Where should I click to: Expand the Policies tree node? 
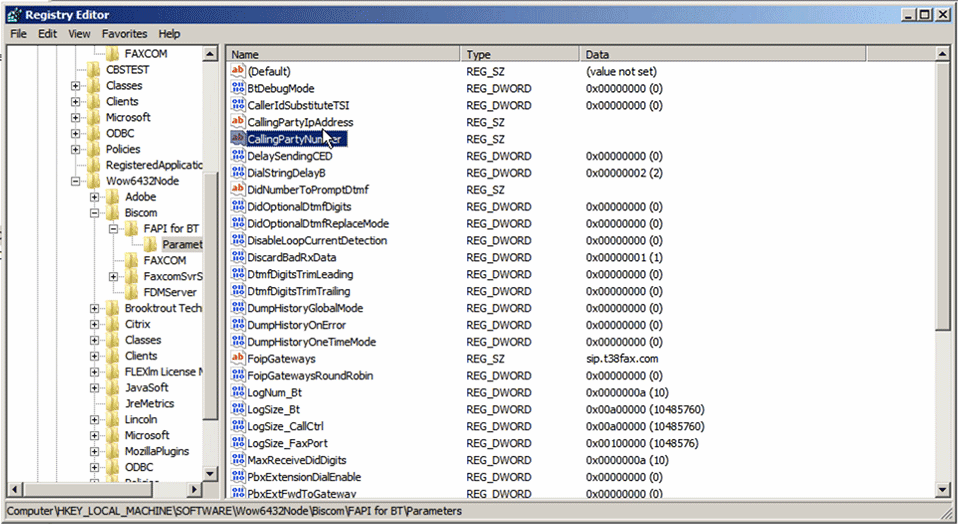75,149
